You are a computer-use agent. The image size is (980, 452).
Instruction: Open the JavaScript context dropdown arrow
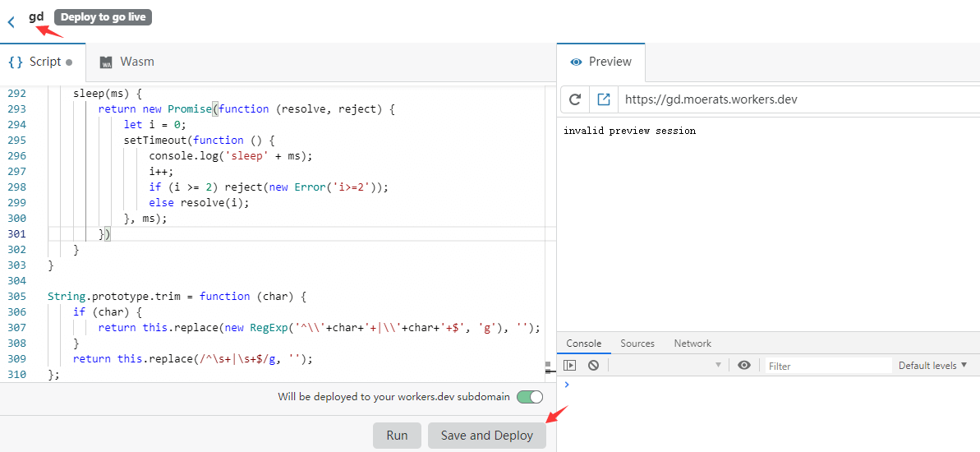point(718,365)
